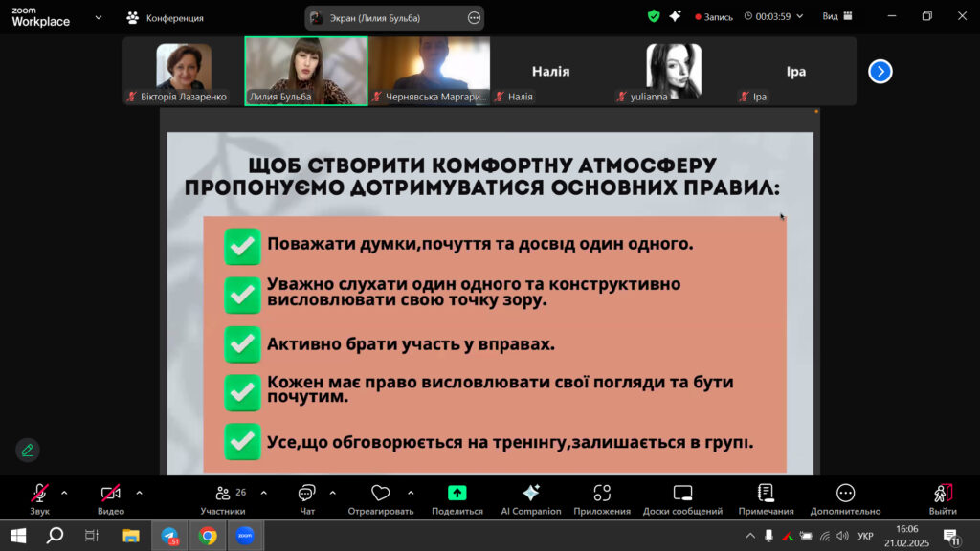Open screen share options ellipsis
Viewport: 980px width, 551px height.
pos(474,18)
